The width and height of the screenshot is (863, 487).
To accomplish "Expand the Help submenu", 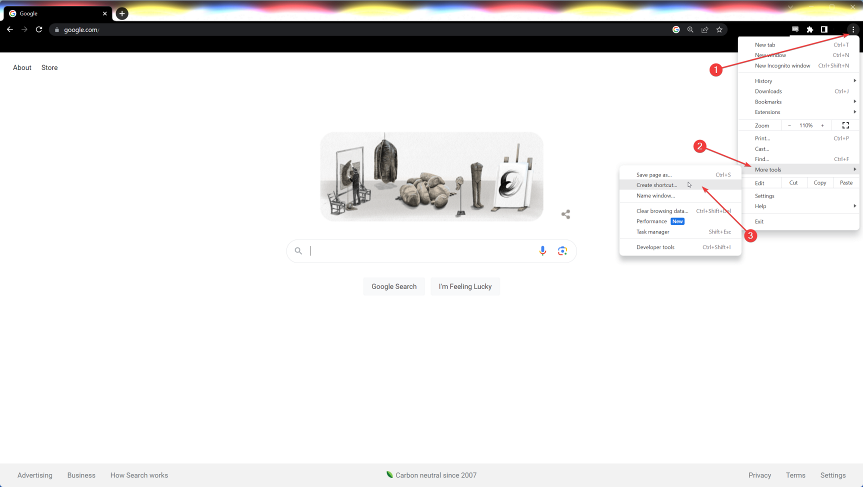I will point(799,206).
